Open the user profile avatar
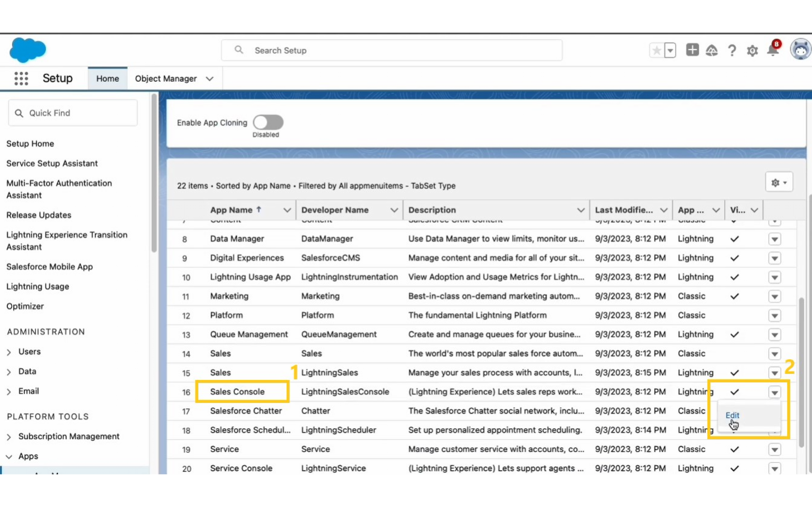The image size is (812, 507). point(800,49)
